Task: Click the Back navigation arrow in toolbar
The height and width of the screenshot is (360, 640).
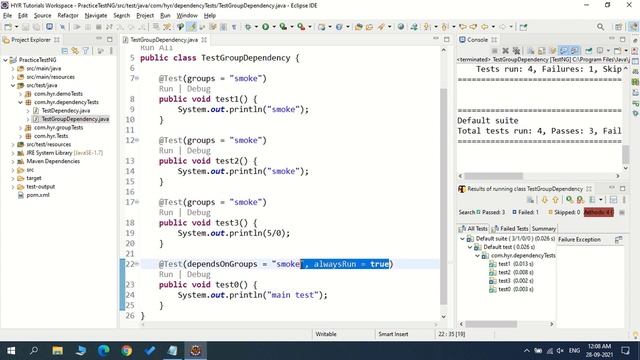Action: [x=484, y=27]
